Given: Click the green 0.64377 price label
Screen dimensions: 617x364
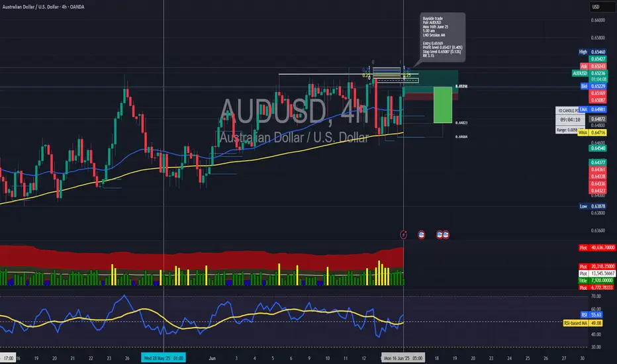Looking at the screenshot, I should pyautogui.click(x=598, y=162).
